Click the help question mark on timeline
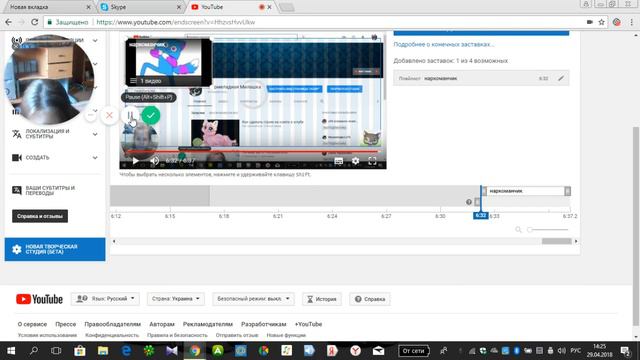640x360 pixels. pos(469,202)
